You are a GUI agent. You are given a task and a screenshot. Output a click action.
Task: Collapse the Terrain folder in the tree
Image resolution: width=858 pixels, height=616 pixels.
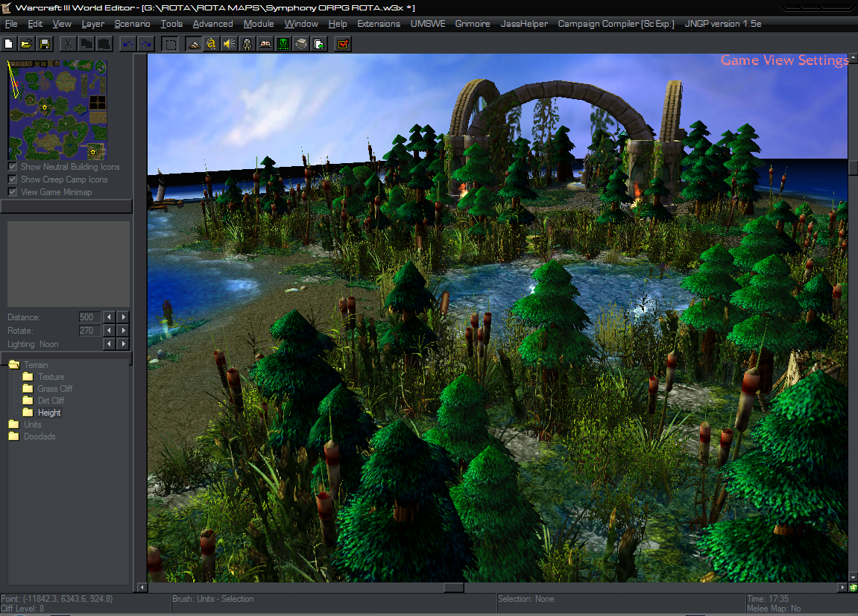click(x=14, y=364)
